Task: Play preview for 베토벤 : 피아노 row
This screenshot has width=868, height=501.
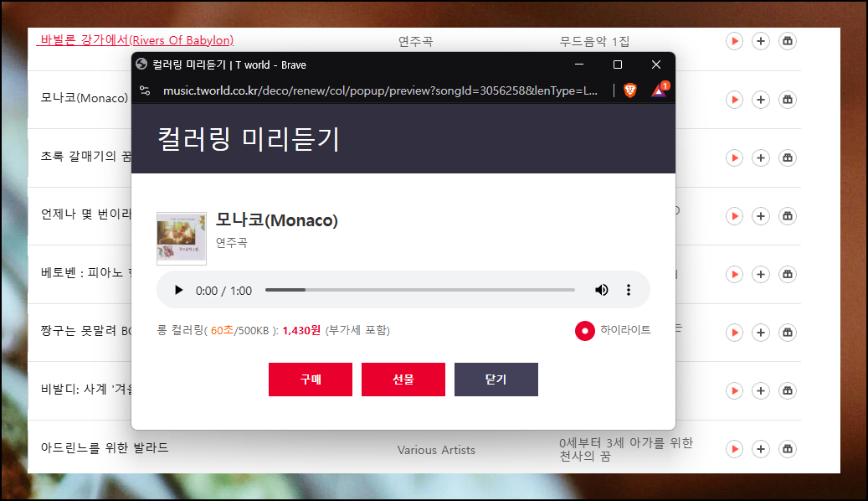Action: (734, 274)
